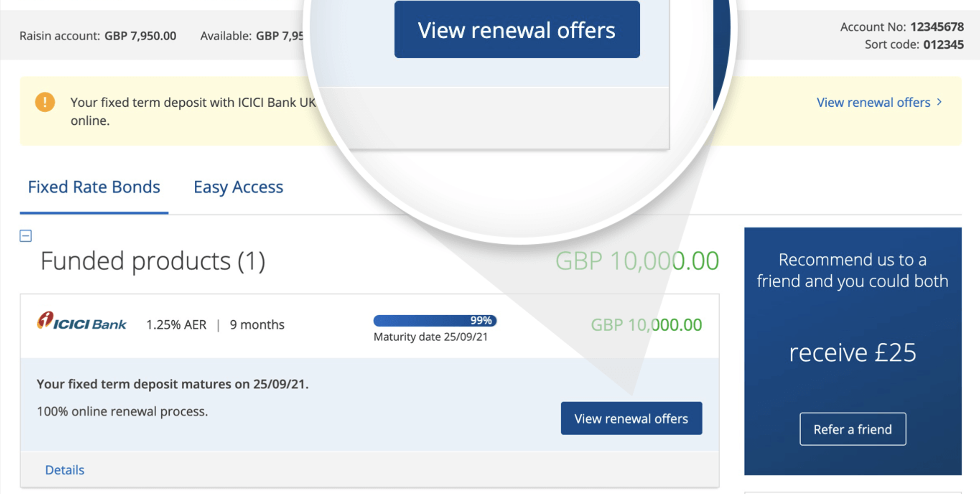This screenshot has height=494, width=980.
Task: Select the Fixed Rate Bonds tab
Action: click(94, 187)
